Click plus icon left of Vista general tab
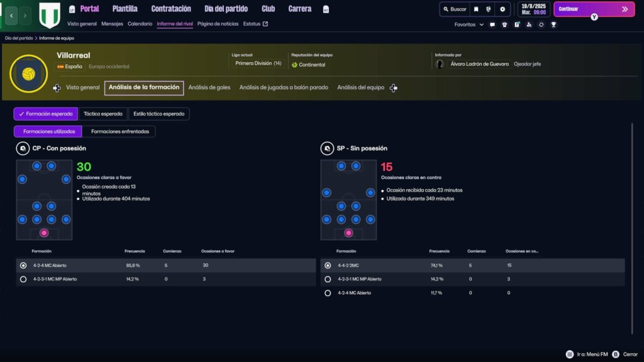The height and width of the screenshot is (362, 644). click(57, 88)
